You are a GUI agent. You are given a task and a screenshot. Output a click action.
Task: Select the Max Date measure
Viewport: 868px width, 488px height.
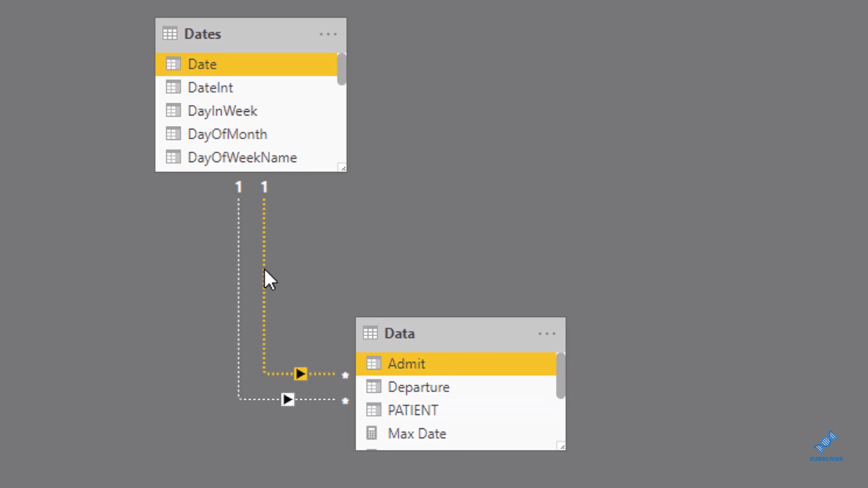pos(456,433)
